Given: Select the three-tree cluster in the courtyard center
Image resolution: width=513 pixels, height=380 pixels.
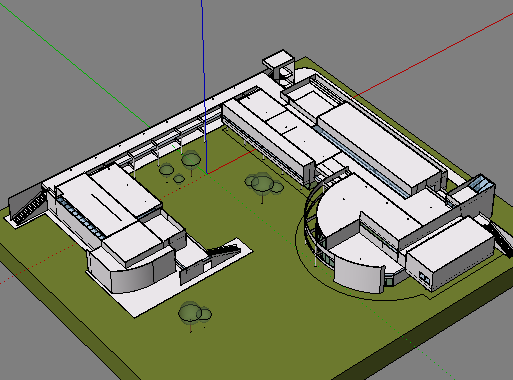Looking at the screenshot, I should pos(264,185).
